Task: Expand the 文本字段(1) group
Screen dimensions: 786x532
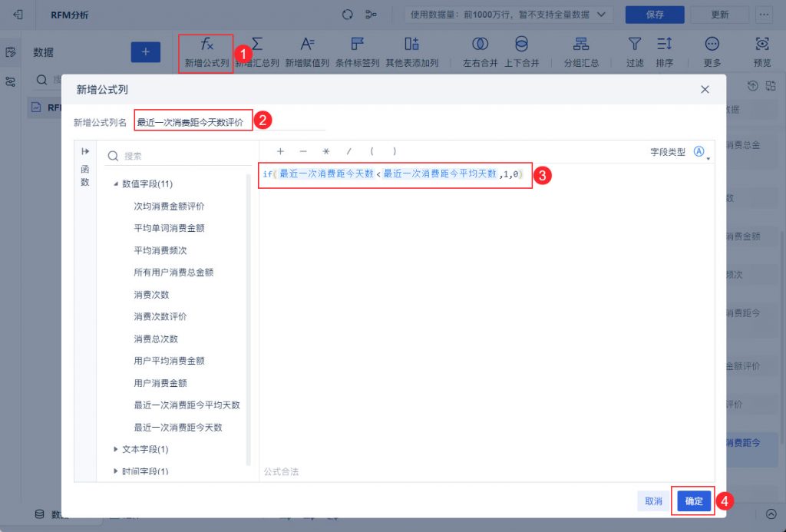Action: [x=116, y=449]
